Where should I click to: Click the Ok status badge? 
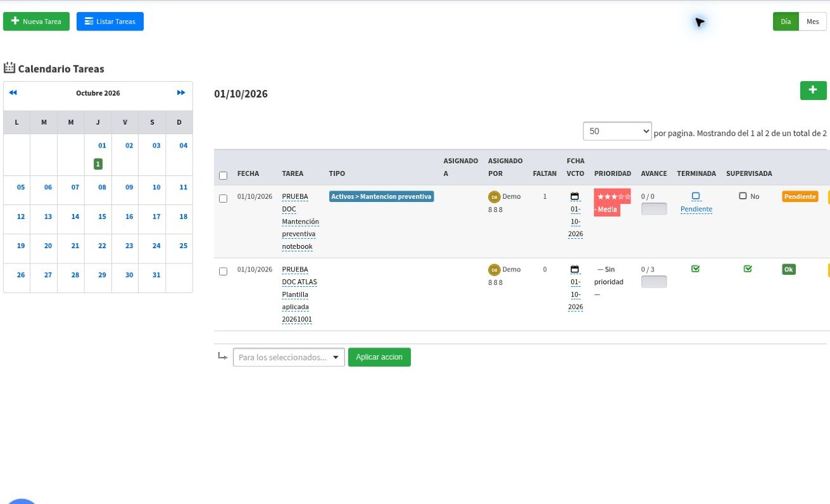[x=789, y=269]
